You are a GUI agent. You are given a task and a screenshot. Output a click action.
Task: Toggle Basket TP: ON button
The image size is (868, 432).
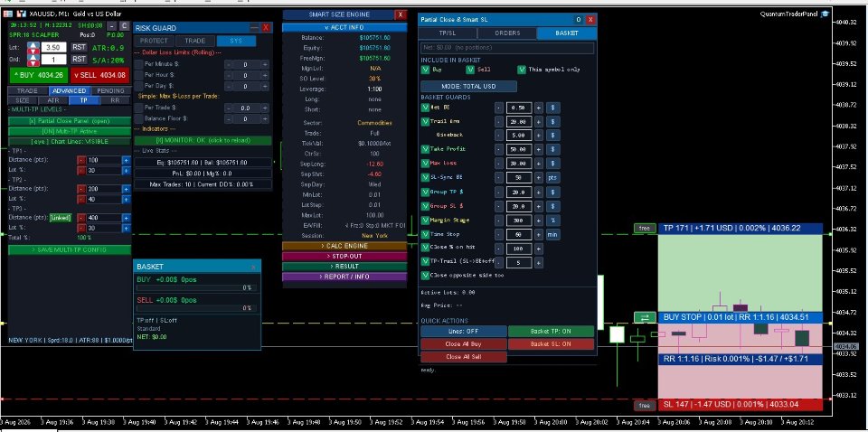pyautogui.click(x=551, y=332)
